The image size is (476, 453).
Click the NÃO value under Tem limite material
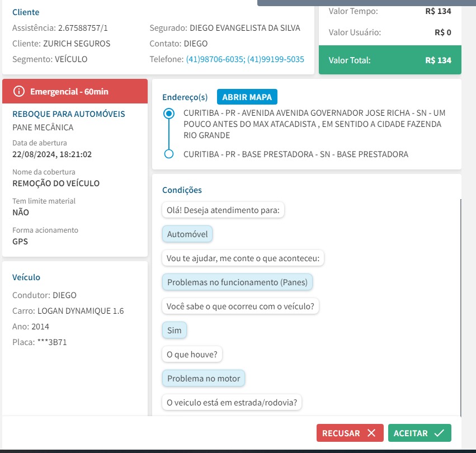21,212
